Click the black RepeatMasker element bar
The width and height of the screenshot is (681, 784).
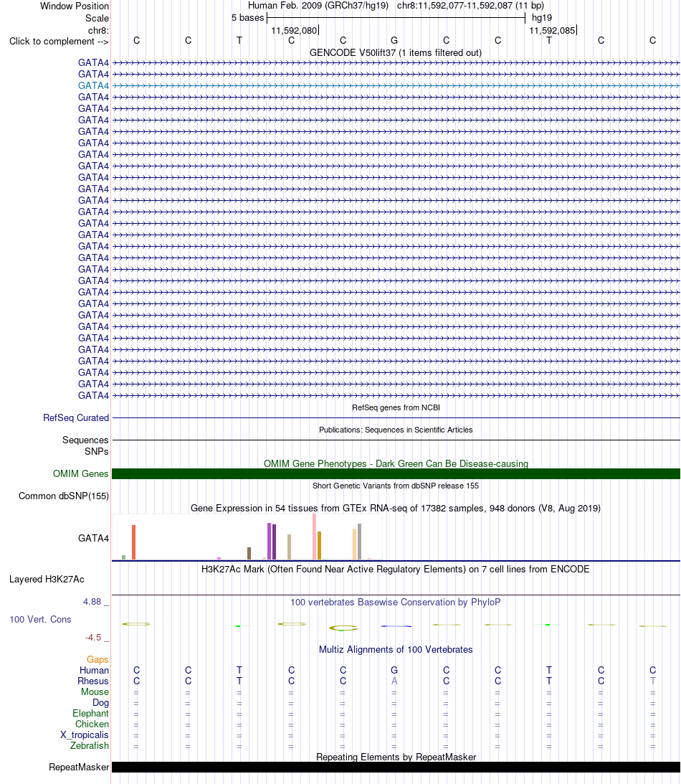tap(396, 767)
